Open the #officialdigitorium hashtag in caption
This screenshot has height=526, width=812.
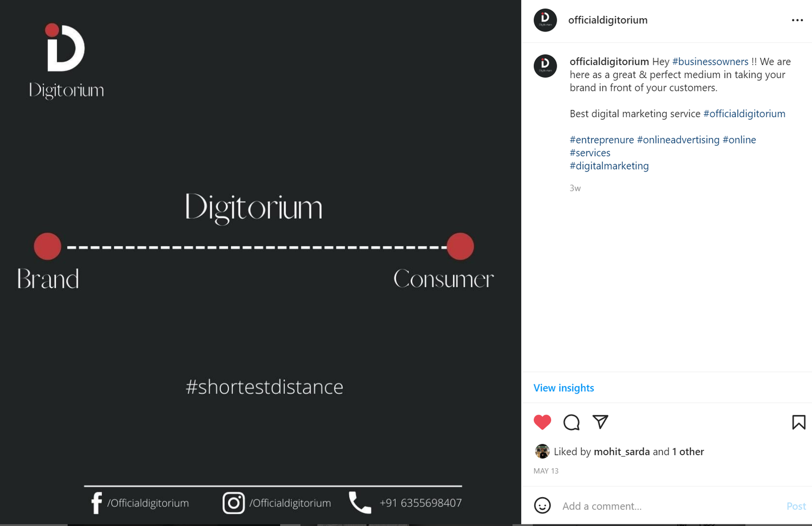click(744, 114)
